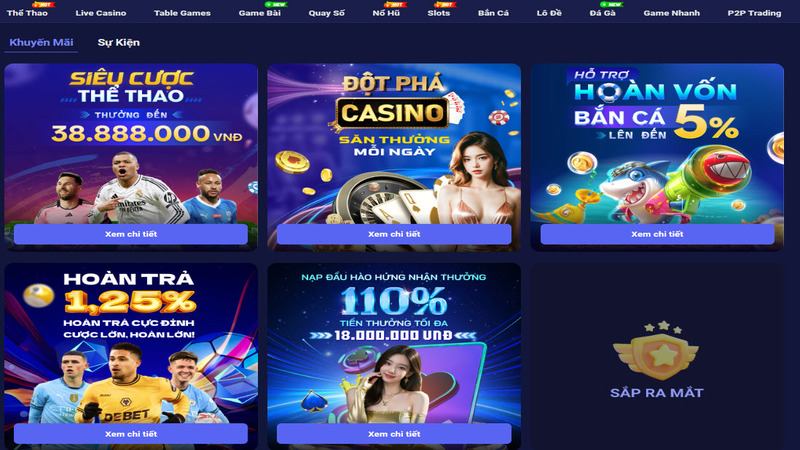Click the Sắp Ra Mắt star badge icon
This screenshot has height=450, width=800.
tap(656, 351)
